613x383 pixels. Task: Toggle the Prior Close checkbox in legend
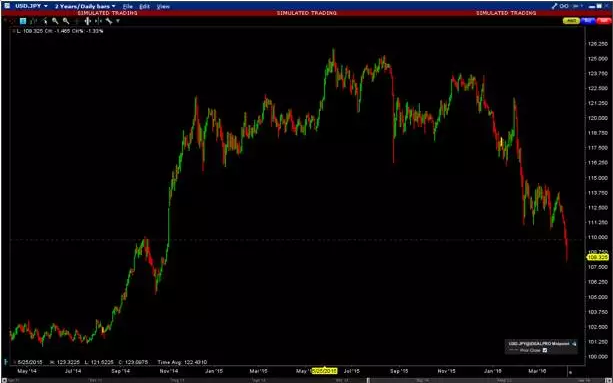(x=545, y=350)
